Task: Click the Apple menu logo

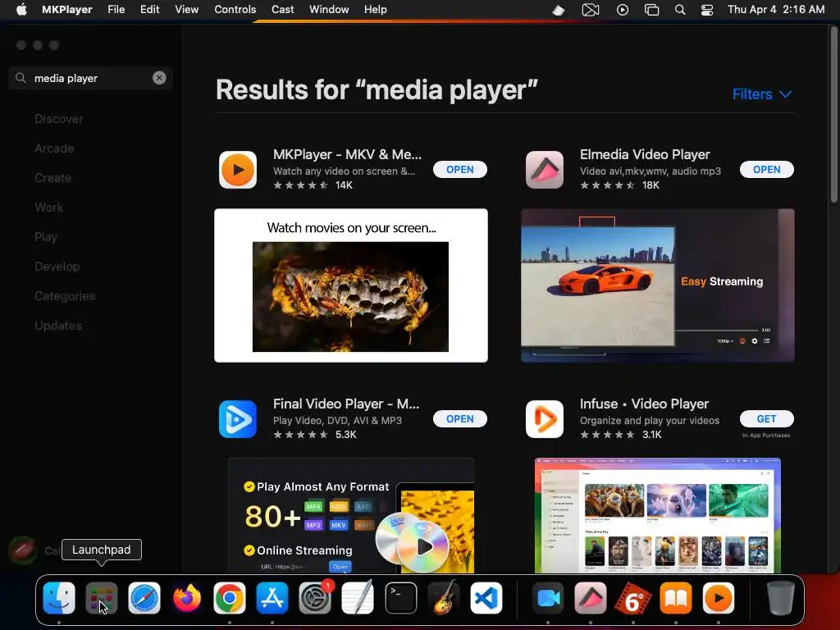Action: coord(21,10)
